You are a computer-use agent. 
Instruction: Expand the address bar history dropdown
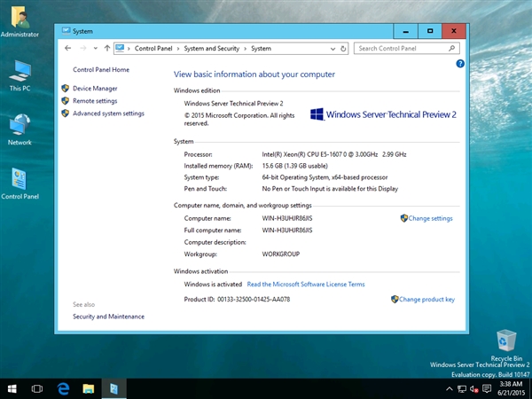(x=333, y=49)
